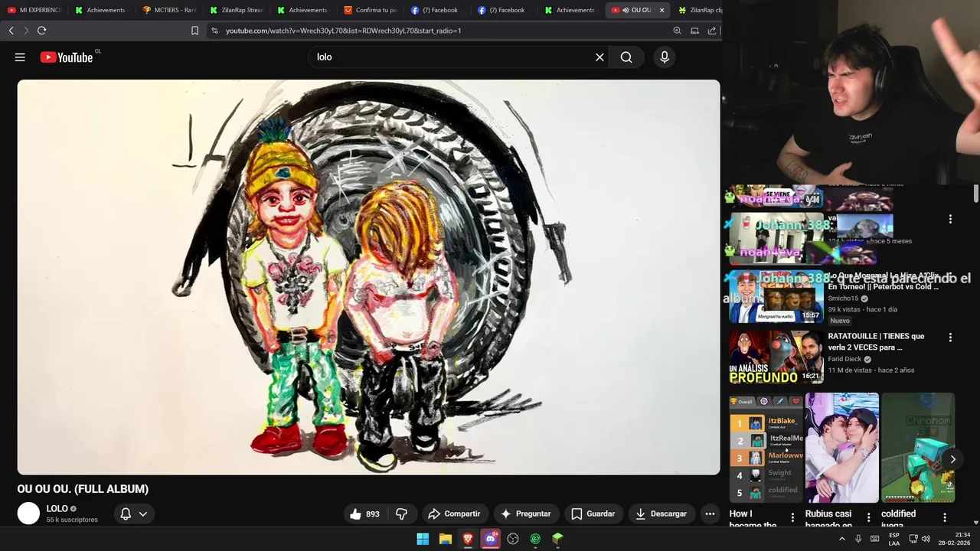980x551 pixels.
Task: Switch to the ZilanRap clip tab
Action: tap(699, 10)
